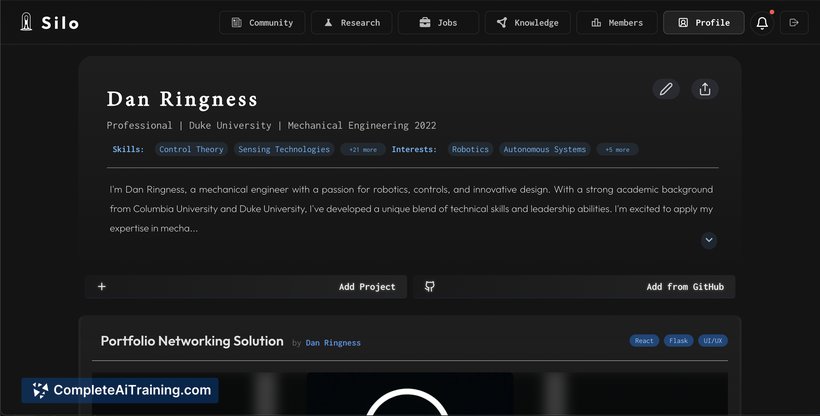Click the Autonomous Systems interest tag
The width and height of the screenshot is (820, 416).
point(544,149)
